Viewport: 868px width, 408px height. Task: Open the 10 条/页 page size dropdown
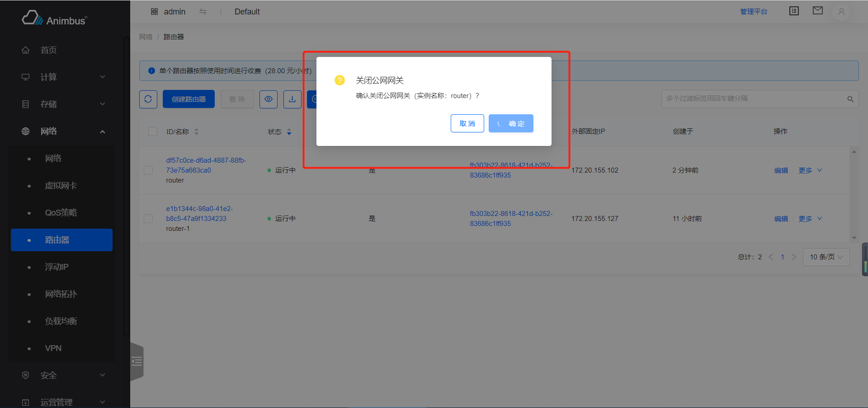(826, 257)
